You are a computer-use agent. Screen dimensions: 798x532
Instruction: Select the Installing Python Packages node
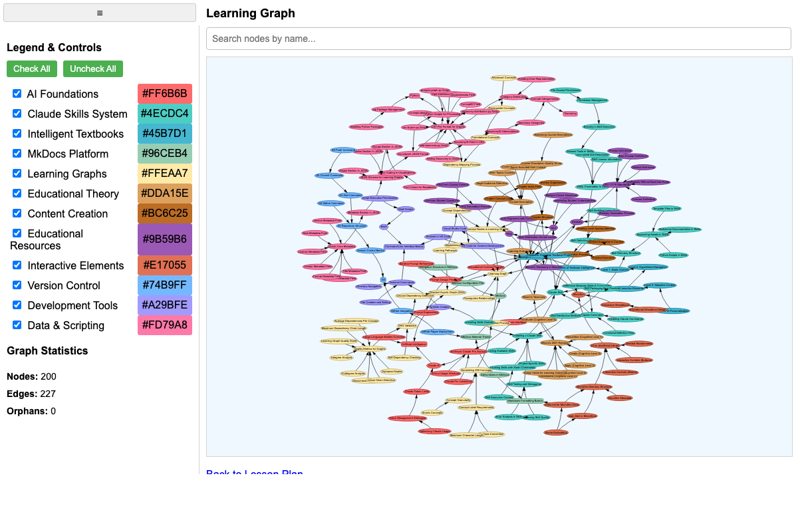366,126
